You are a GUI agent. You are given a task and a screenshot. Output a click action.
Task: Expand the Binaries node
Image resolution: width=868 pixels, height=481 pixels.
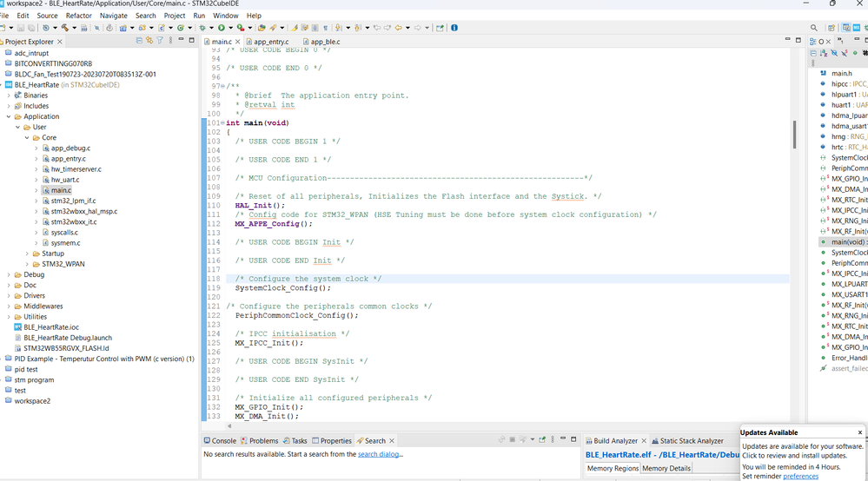(9, 96)
